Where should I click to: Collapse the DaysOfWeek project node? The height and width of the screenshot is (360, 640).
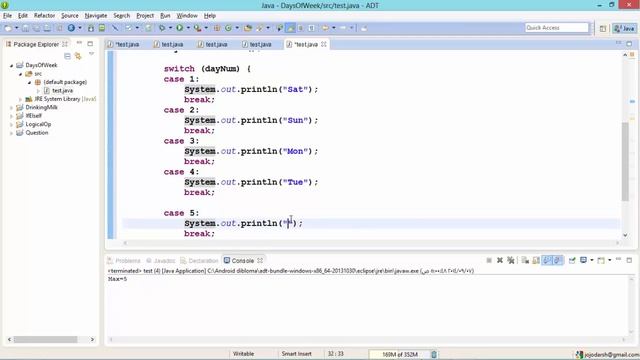coord(12,65)
